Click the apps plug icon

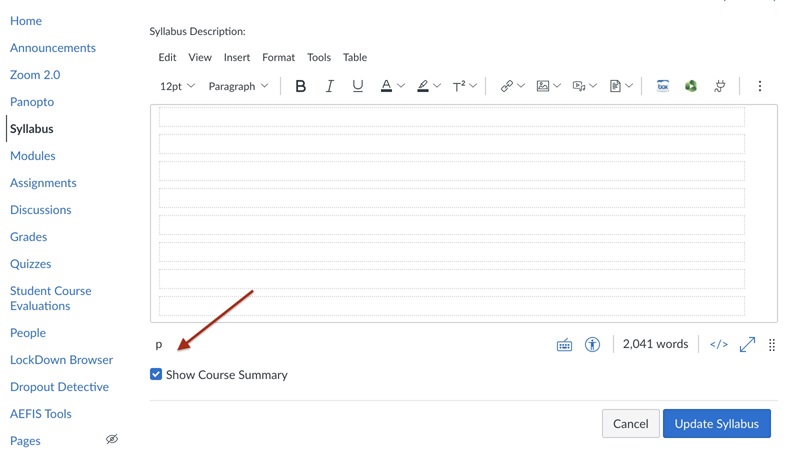(719, 86)
